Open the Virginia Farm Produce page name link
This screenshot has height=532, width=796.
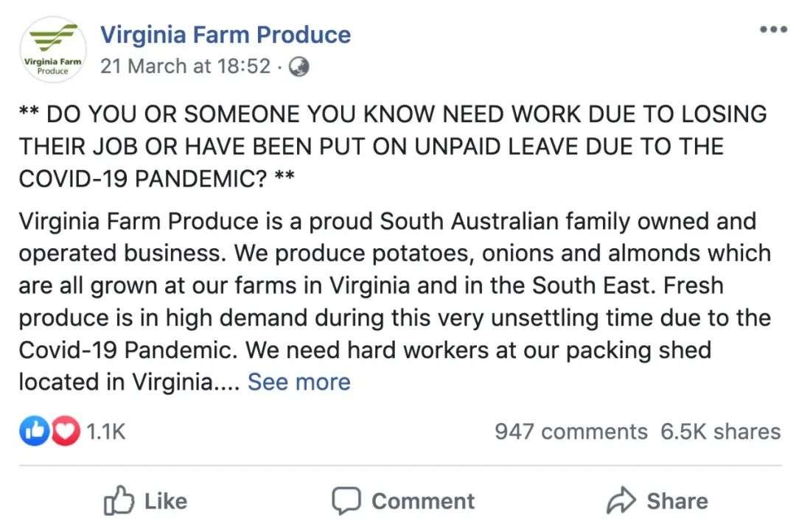pos(225,34)
